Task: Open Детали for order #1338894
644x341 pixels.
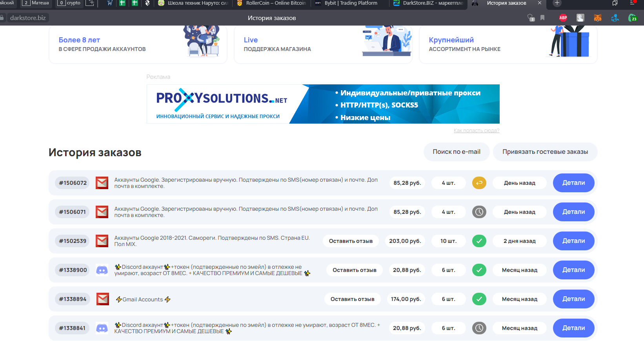Action: (x=574, y=299)
